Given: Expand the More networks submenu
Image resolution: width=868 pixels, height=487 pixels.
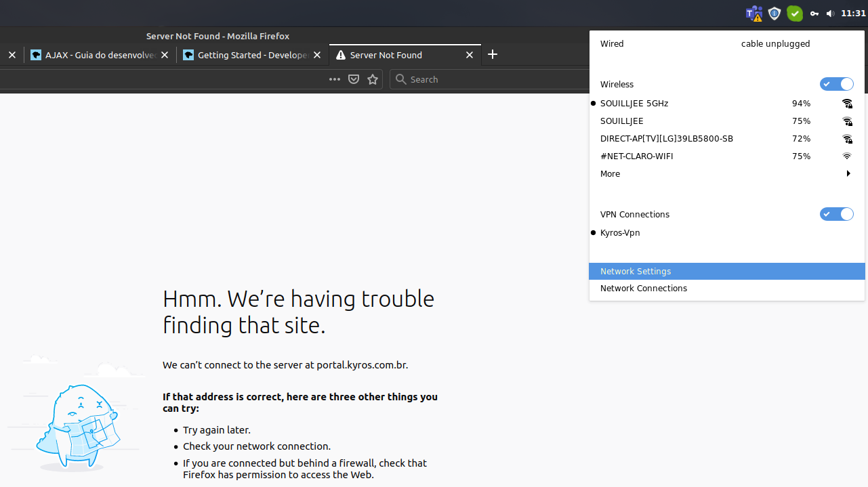Looking at the screenshot, I should tap(726, 174).
